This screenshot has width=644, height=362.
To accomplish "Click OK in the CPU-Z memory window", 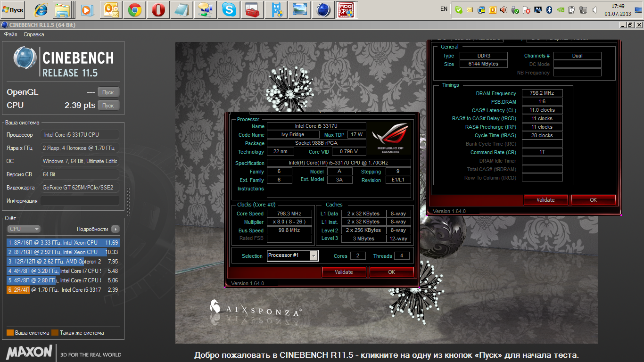I will [x=593, y=200].
